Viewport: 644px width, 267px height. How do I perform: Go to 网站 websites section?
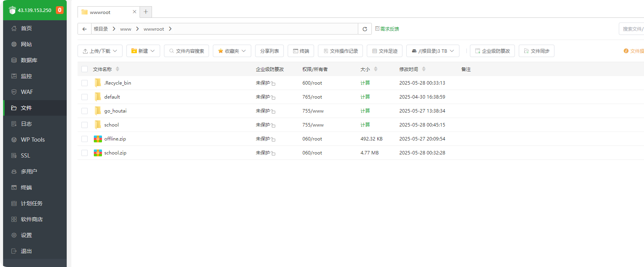(35, 44)
